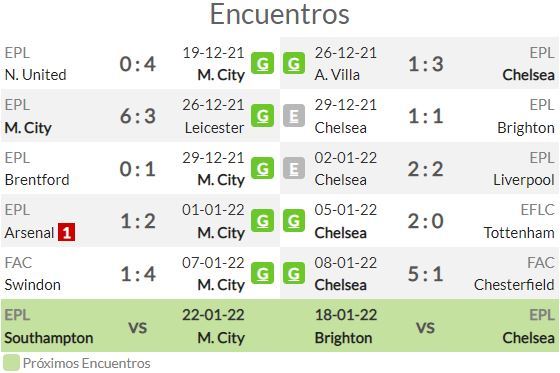Click the gray E badge for Chelsea vs Brighton
This screenshot has width=560, height=373.
click(x=294, y=116)
